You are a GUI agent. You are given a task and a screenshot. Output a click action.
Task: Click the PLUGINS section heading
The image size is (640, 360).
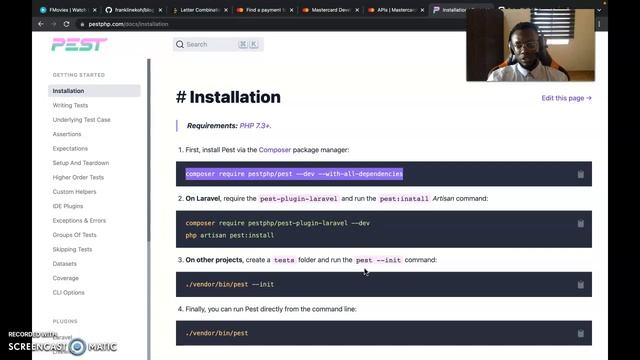[x=65, y=322]
